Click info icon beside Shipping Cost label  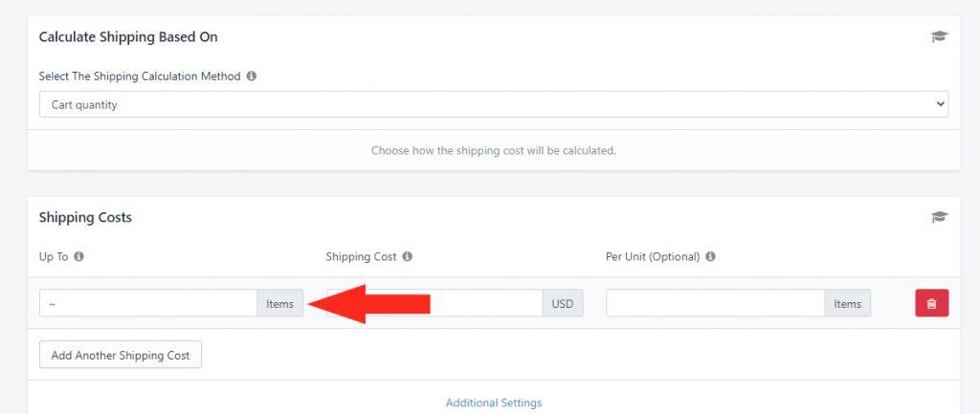pos(407,256)
